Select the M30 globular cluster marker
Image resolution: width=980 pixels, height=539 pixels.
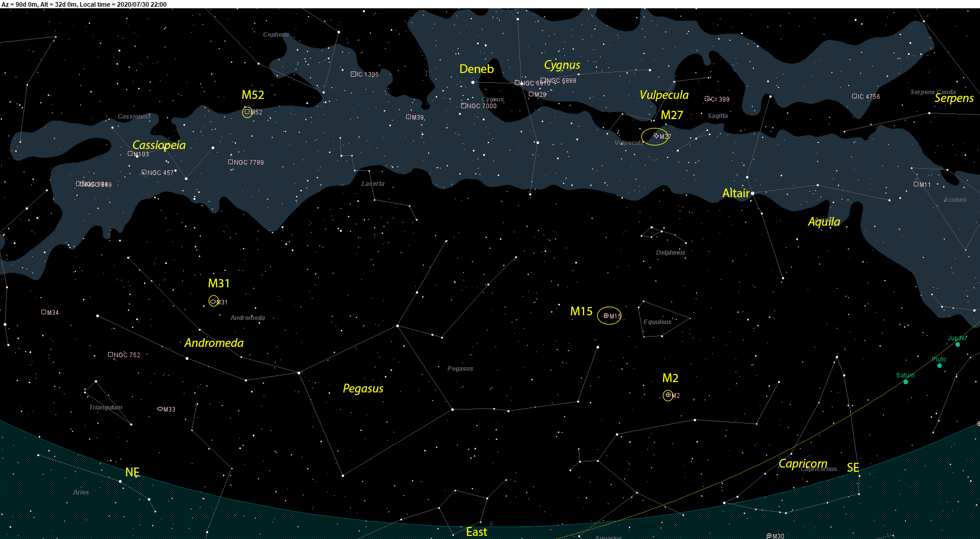tap(769, 536)
